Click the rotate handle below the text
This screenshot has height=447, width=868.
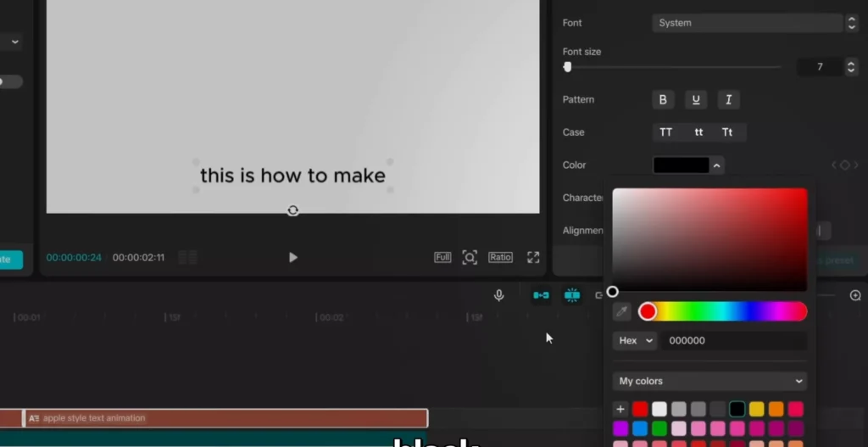pos(292,210)
